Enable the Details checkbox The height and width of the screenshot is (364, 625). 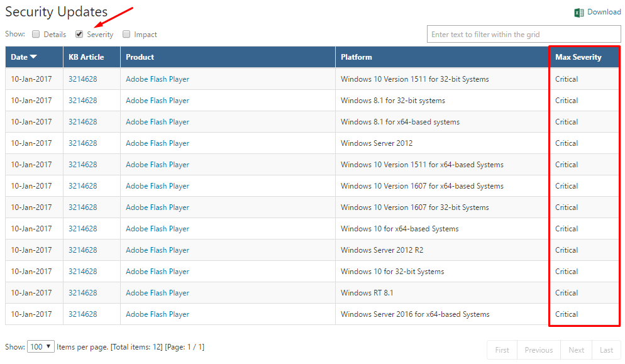(36, 35)
